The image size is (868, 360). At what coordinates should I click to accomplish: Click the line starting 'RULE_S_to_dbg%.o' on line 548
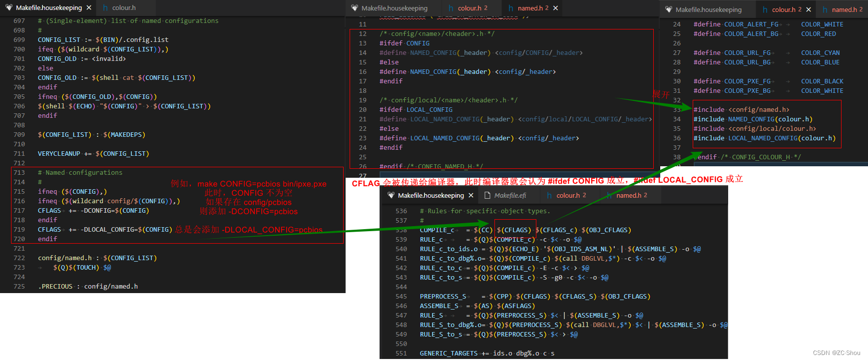pyautogui.click(x=573, y=325)
